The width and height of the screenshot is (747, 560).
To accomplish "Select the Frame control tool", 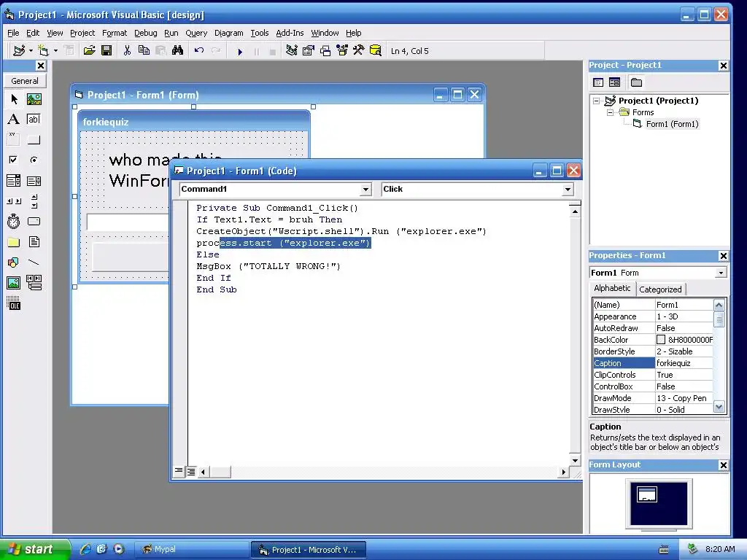I will (14, 139).
